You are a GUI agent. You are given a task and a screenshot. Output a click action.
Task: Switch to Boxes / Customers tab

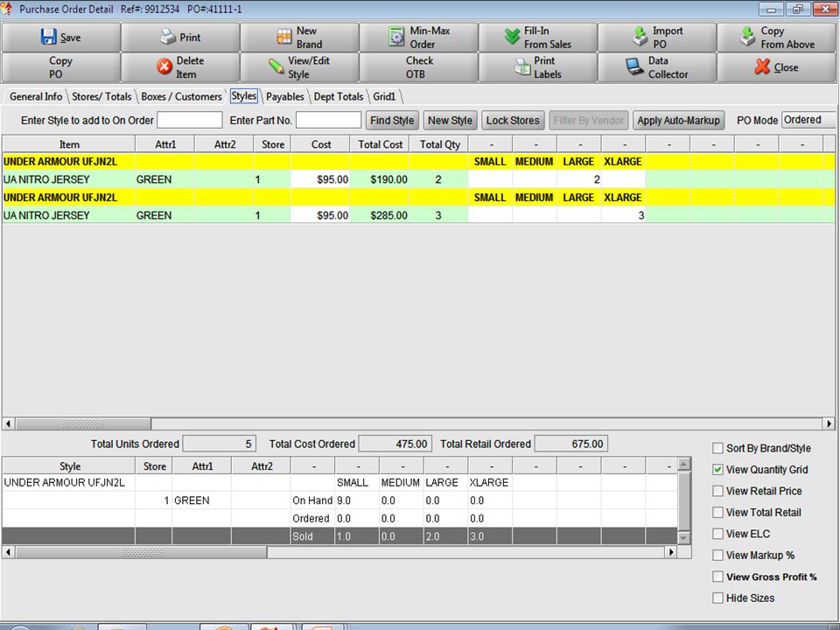pyautogui.click(x=182, y=96)
